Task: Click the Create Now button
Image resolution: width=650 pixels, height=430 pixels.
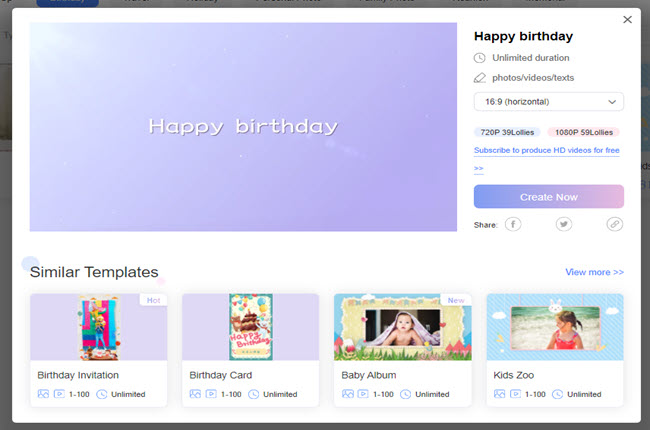Action: point(548,197)
